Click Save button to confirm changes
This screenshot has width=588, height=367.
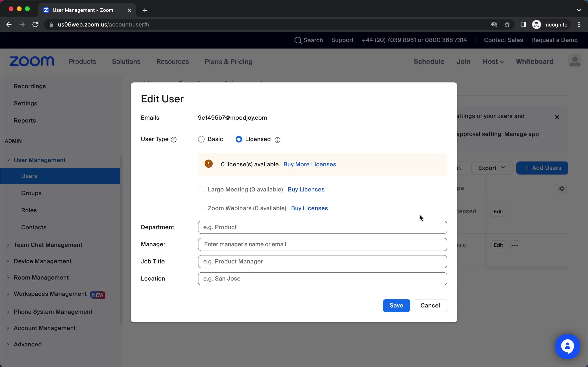click(x=396, y=305)
